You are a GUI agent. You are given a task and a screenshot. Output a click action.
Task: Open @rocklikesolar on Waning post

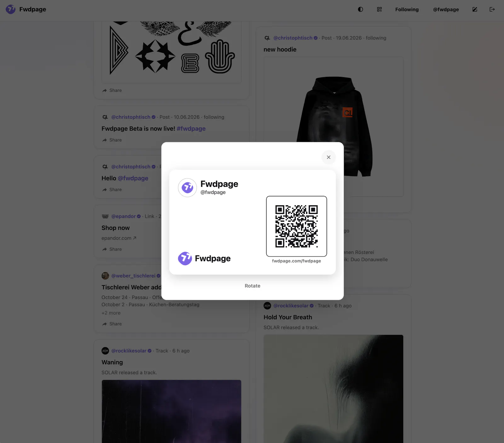[129, 351]
